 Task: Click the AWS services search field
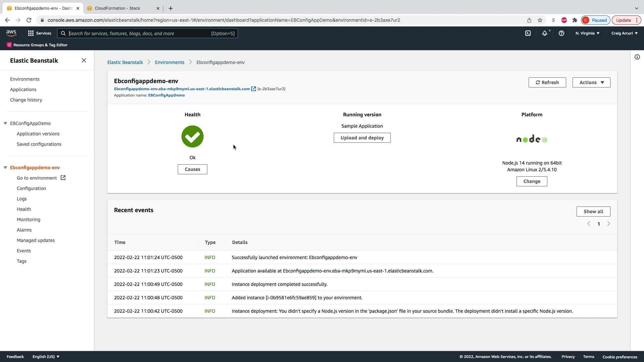[138, 33]
